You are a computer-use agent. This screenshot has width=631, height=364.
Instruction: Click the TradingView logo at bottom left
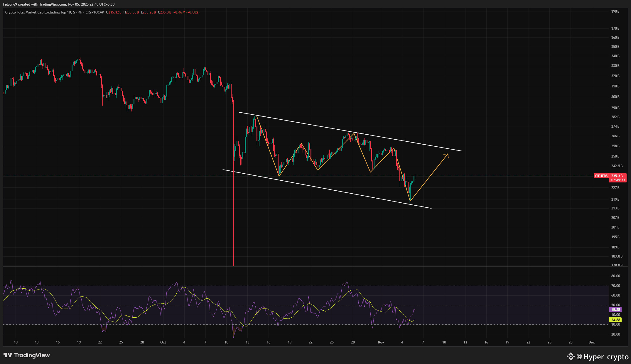(26, 355)
